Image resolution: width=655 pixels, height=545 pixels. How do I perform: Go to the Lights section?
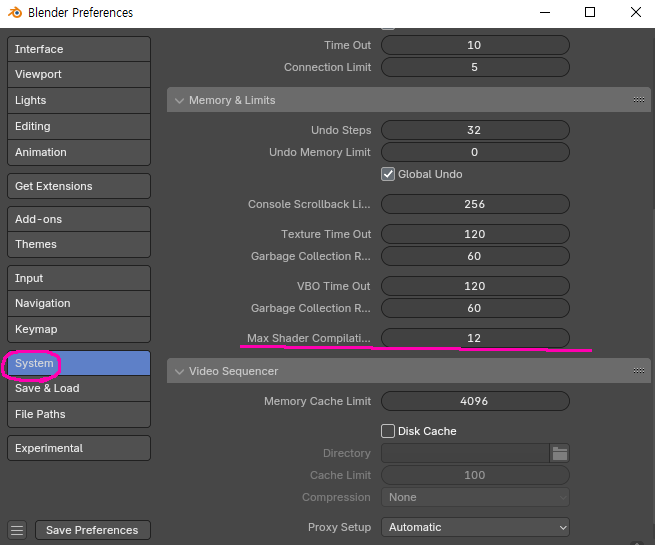(x=79, y=100)
